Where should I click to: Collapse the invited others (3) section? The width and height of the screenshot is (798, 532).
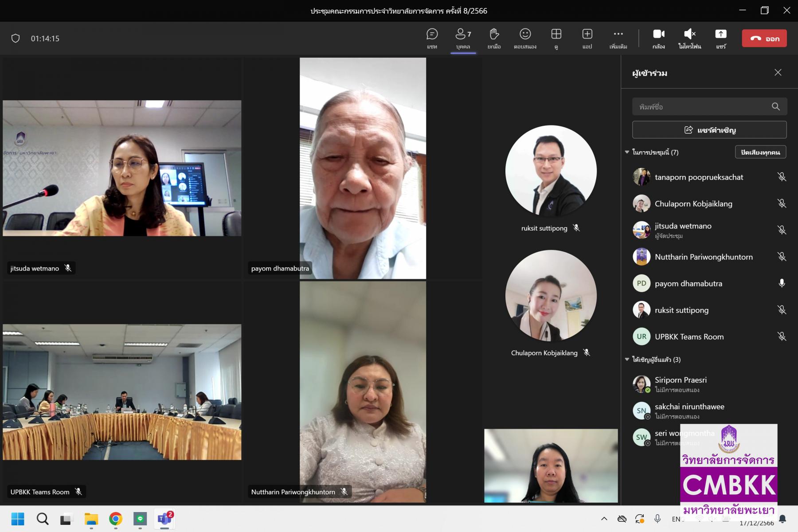point(627,360)
